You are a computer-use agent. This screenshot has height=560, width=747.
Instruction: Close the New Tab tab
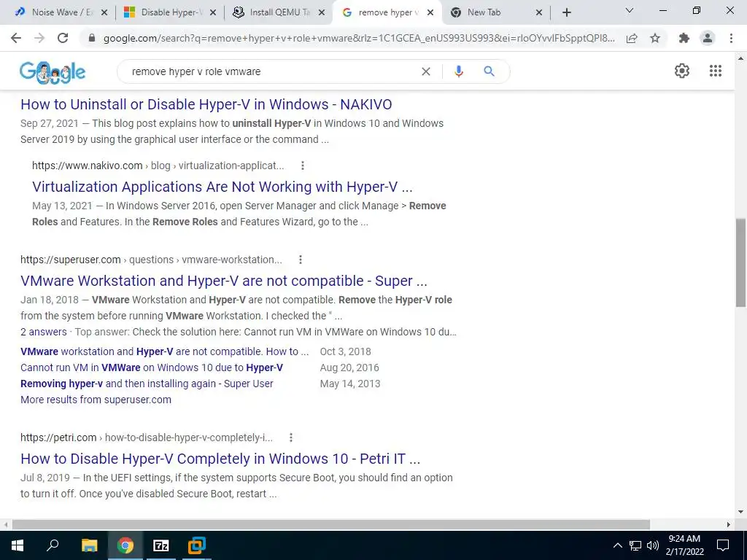coord(539,13)
